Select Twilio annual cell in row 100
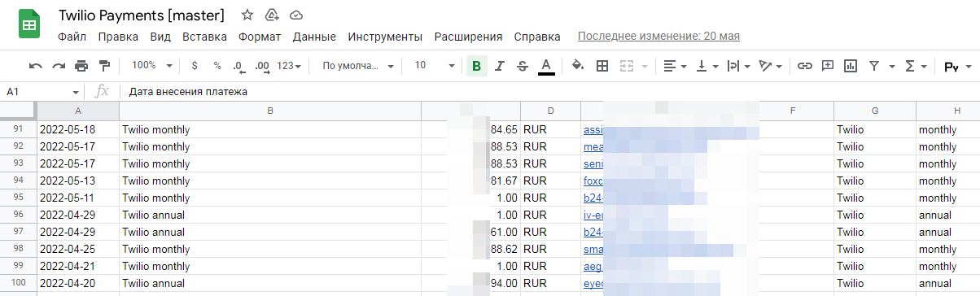Screen dimensions: 980x296 (x=269, y=284)
